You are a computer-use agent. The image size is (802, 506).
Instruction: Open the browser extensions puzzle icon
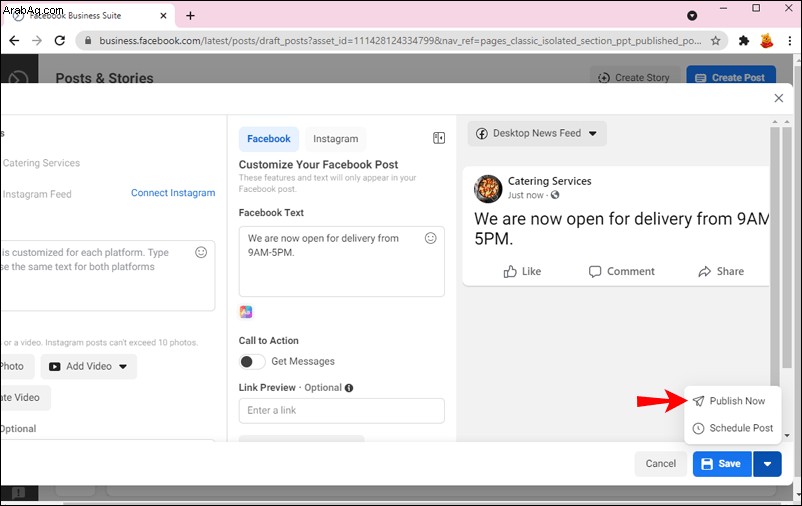tap(744, 41)
